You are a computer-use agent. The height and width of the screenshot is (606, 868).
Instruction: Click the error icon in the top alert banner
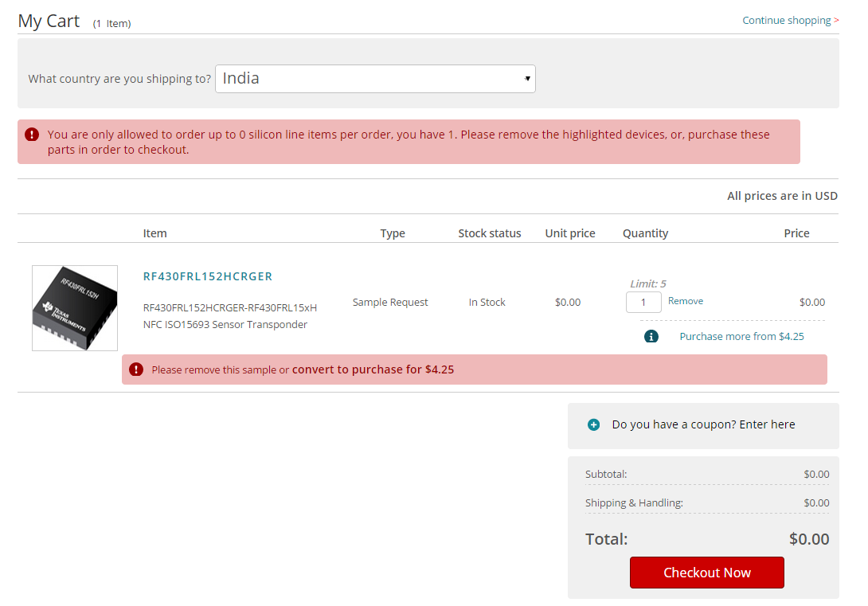pyautogui.click(x=32, y=135)
